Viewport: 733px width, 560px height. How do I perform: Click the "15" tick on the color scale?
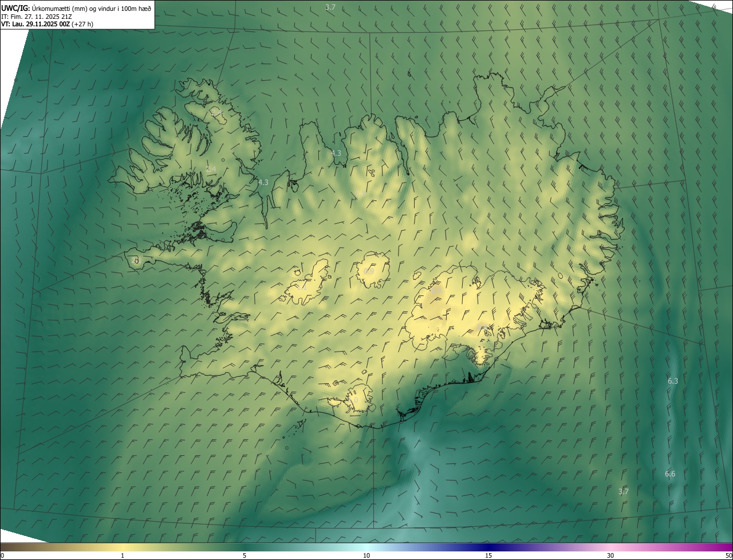[488, 555]
